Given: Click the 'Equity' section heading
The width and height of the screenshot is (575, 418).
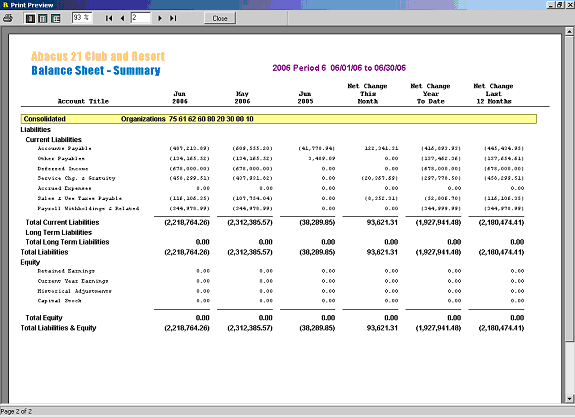Looking at the screenshot, I should [x=30, y=262].
